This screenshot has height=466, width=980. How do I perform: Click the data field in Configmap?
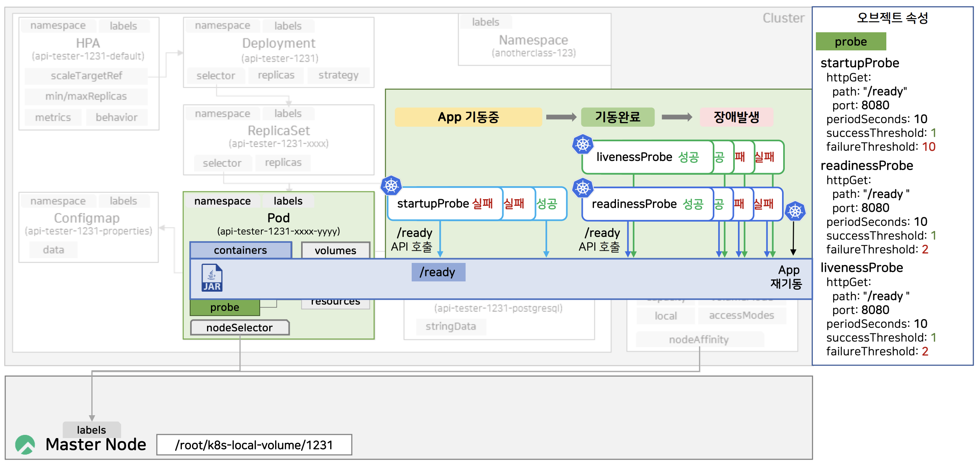pos(54,250)
